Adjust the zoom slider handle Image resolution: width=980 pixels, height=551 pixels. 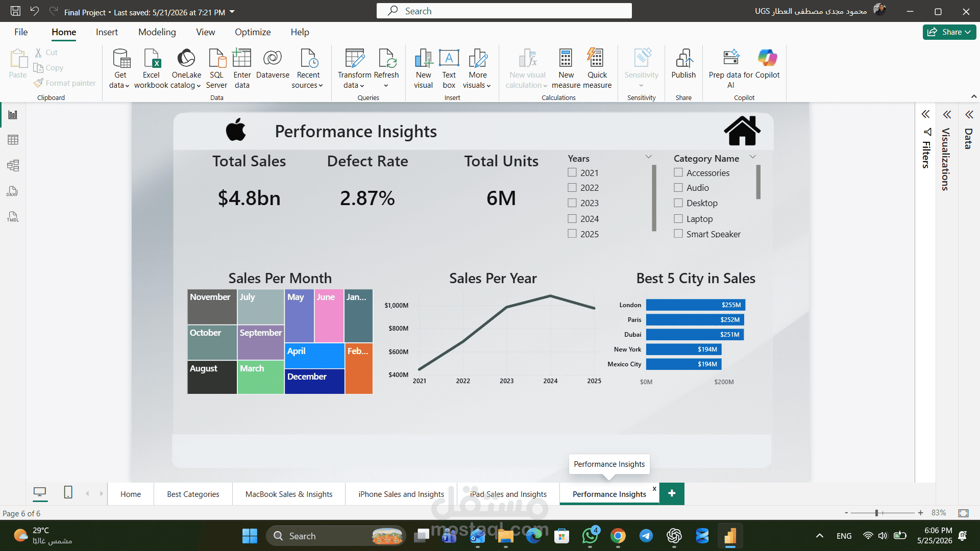(x=876, y=513)
